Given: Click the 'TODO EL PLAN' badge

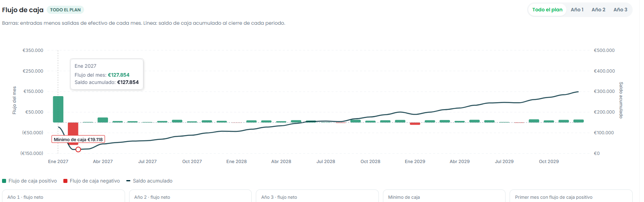Looking at the screenshot, I should (65, 10).
